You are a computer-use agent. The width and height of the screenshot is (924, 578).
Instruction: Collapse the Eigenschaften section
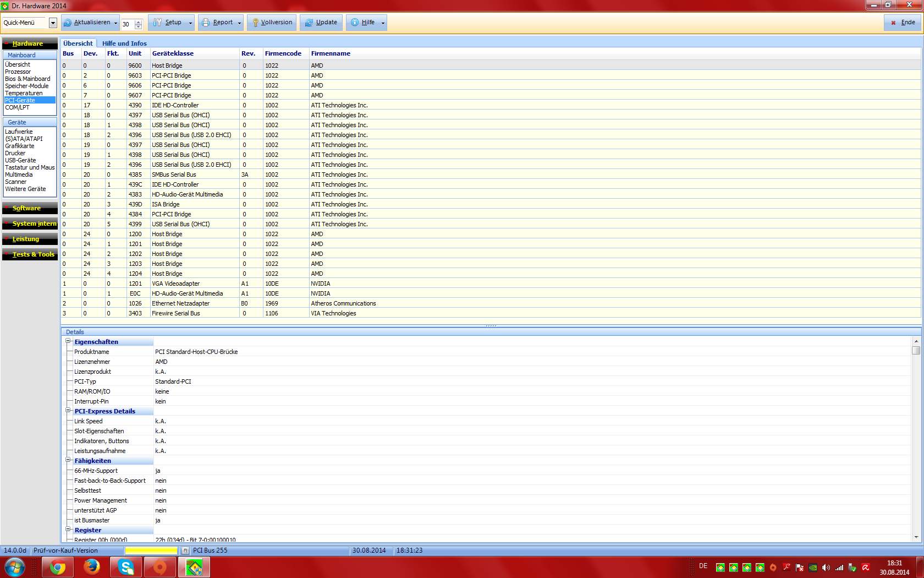pyautogui.click(x=69, y=341)
